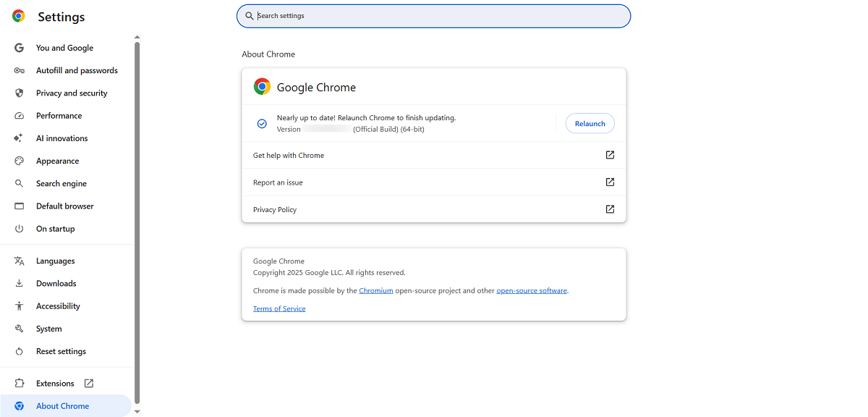
Task: Open the Extensions page from sidebar
Action: pyautogui.click(x=55, y=384)
